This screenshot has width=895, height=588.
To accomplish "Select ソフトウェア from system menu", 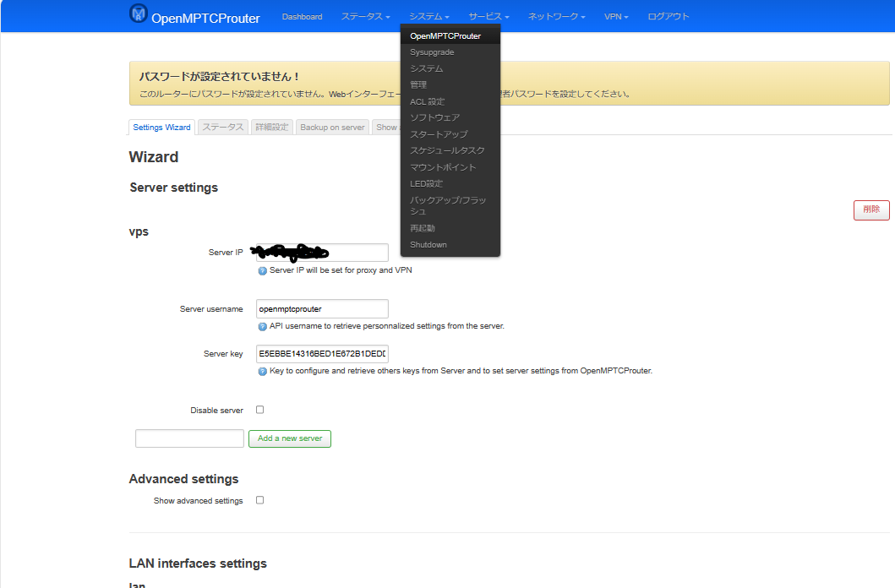I will tap(450, 117).
